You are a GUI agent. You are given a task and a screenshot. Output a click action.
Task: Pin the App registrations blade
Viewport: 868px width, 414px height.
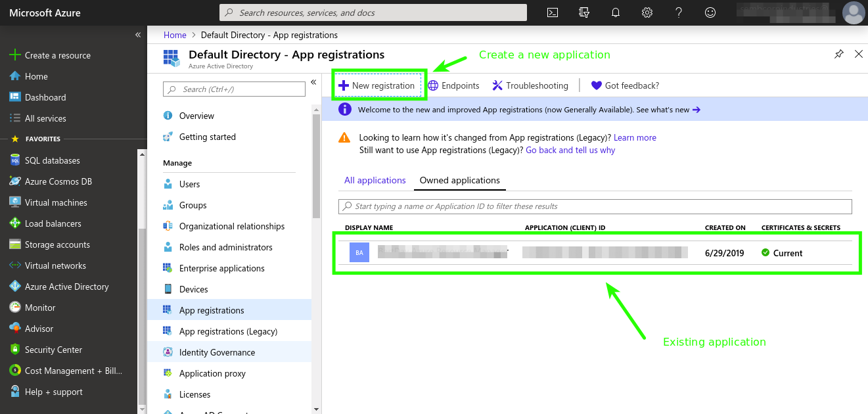[839, 55]
